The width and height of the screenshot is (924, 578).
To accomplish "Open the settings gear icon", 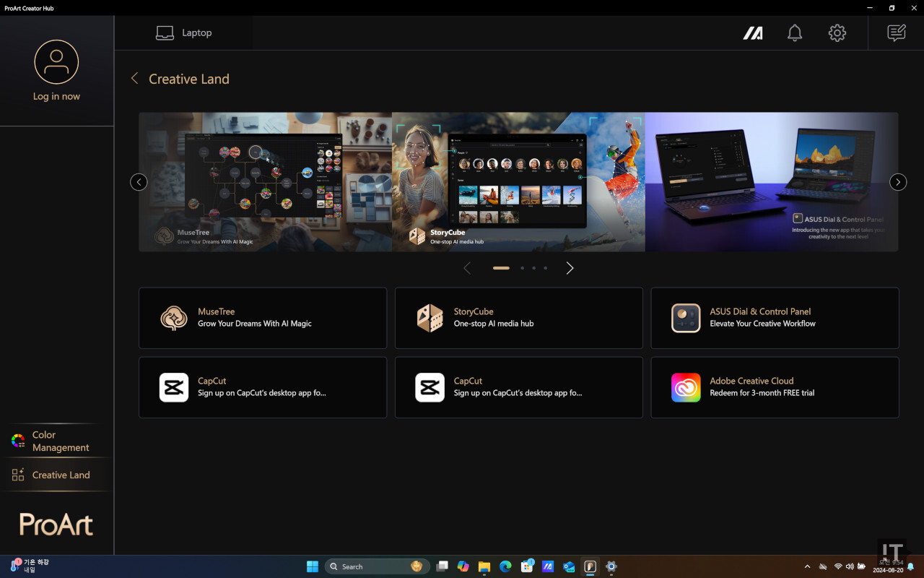I will click(x=837, y=33).
